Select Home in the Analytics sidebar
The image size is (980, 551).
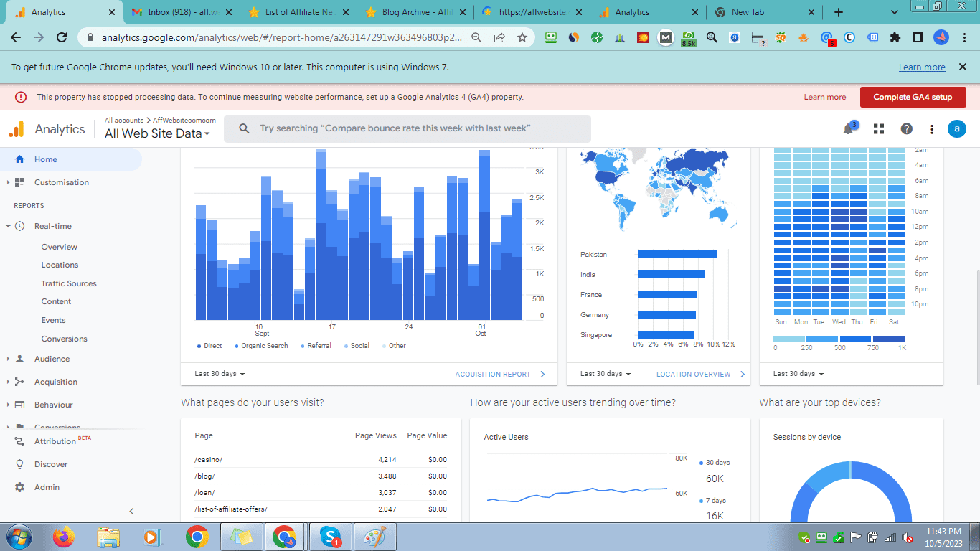click(x=71, y=159)
